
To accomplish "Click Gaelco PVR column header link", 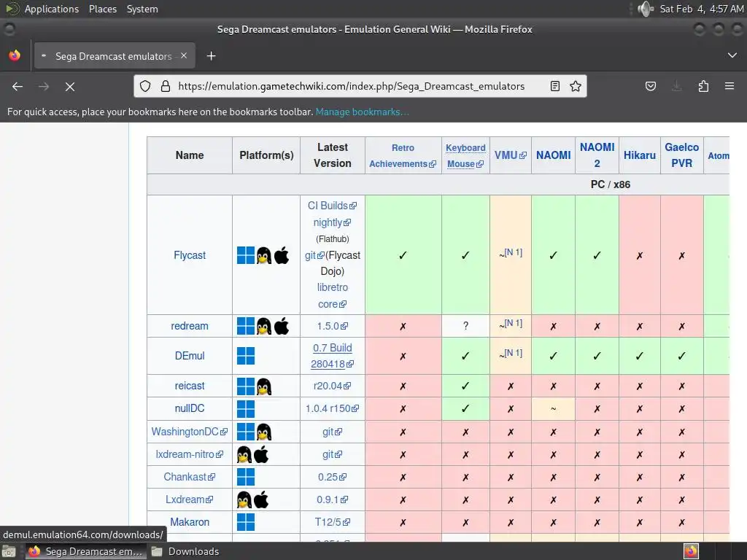I will pos(682,155).
